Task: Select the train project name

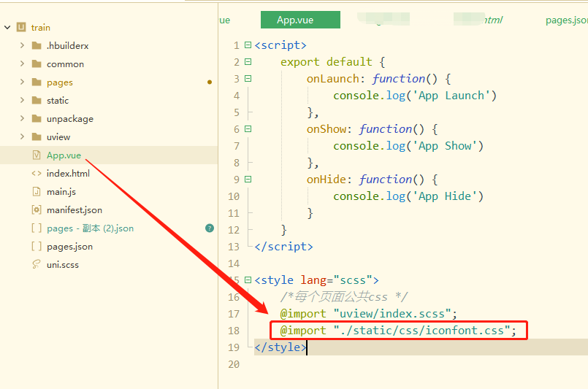Action: coord(40,27)
